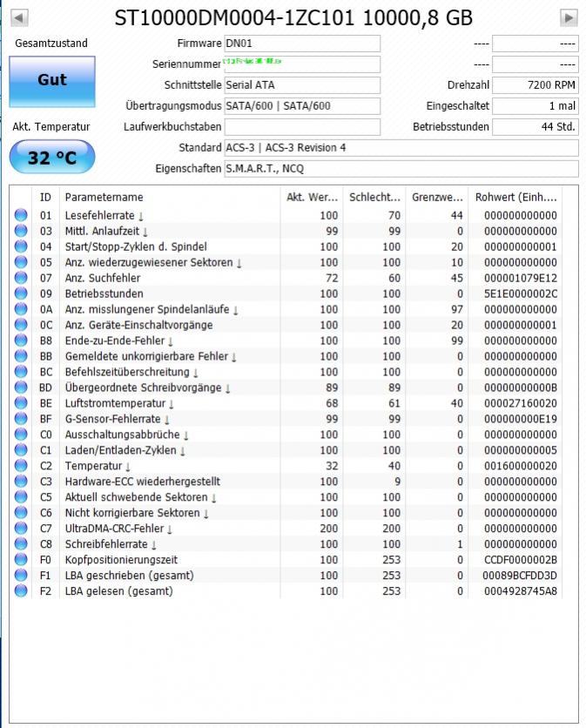Image resolution: width=586 pixels, height=728 pixels.
Task: Click status orb of Ende-zu-Ende-Fehler row
Action: (21, 340)
